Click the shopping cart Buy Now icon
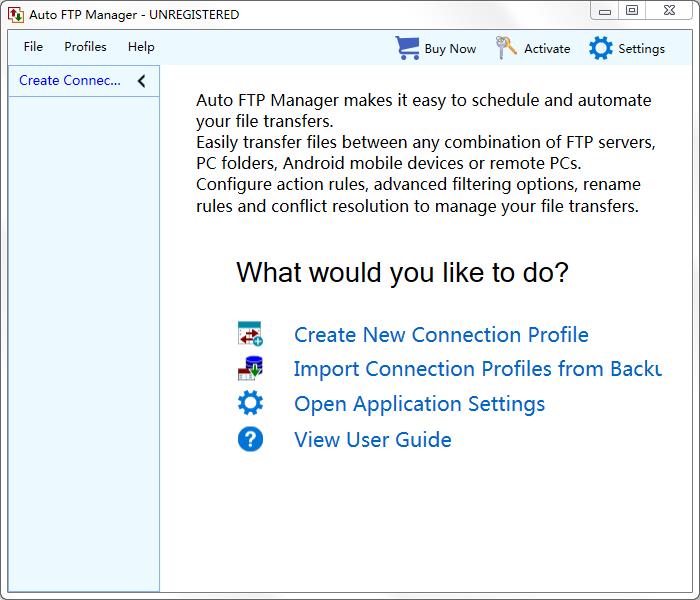This screenshot has height=600, width=700. click(407, 48)
